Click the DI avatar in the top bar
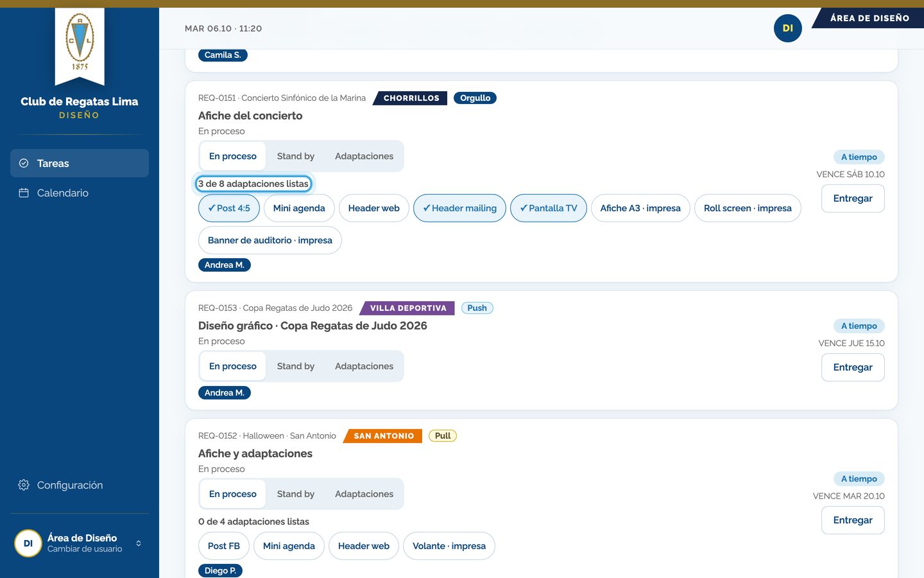The width and height of the screenshot is (924, 578). [x=788, y=28]
